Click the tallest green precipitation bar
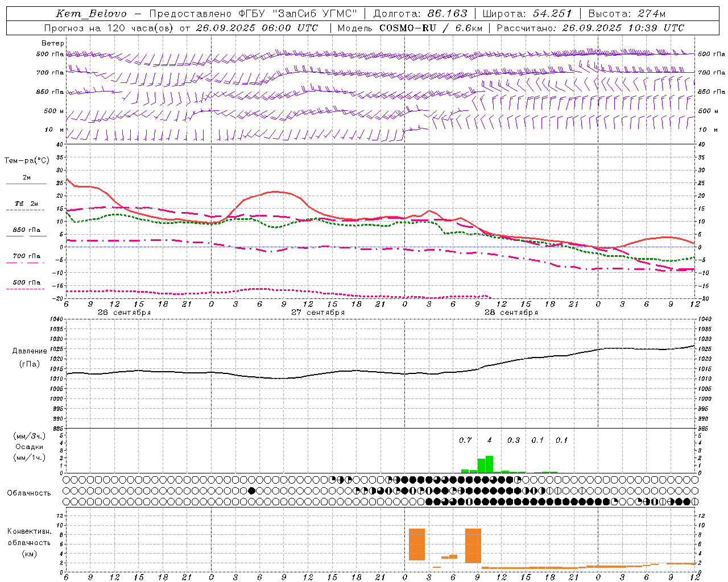 pyautogui.click(x=489, y=464)
